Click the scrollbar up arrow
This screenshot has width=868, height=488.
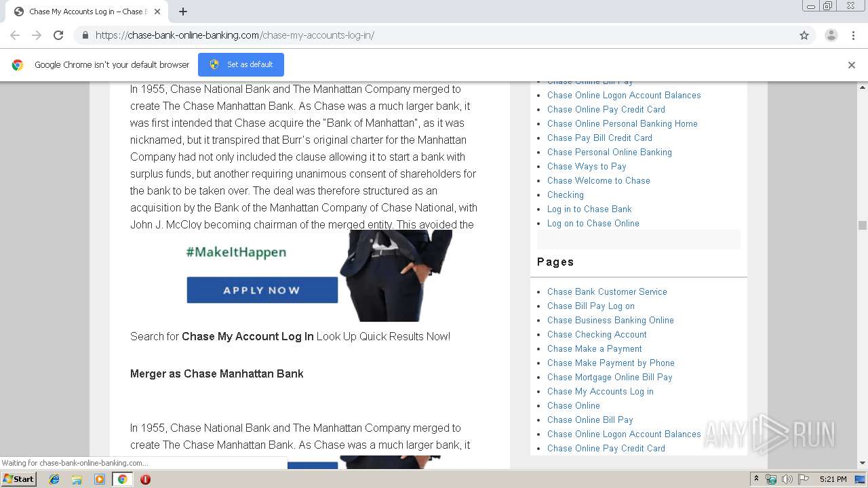coord(863,87)
